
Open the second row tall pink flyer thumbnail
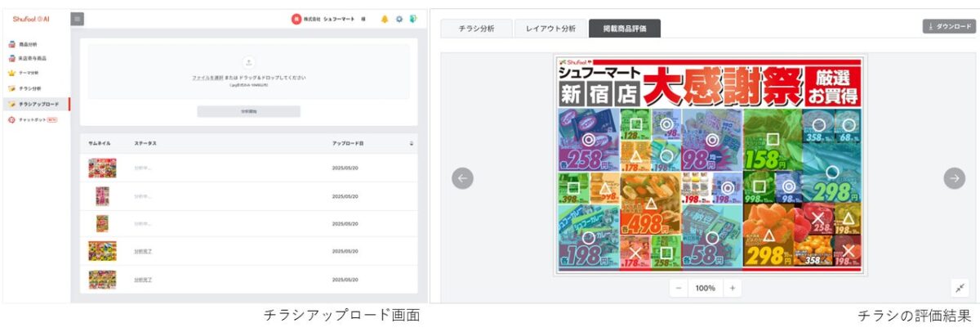102,196
